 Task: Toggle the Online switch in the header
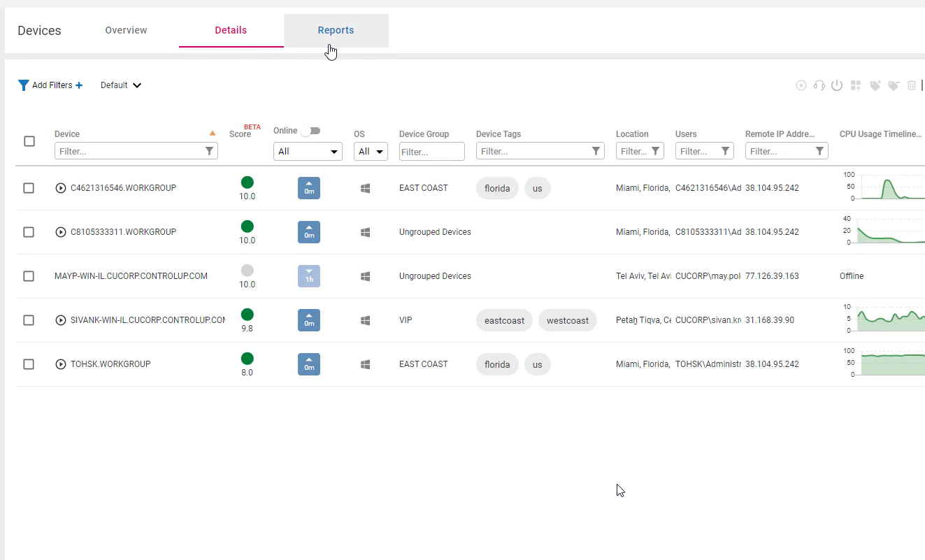tap(312, 131)
